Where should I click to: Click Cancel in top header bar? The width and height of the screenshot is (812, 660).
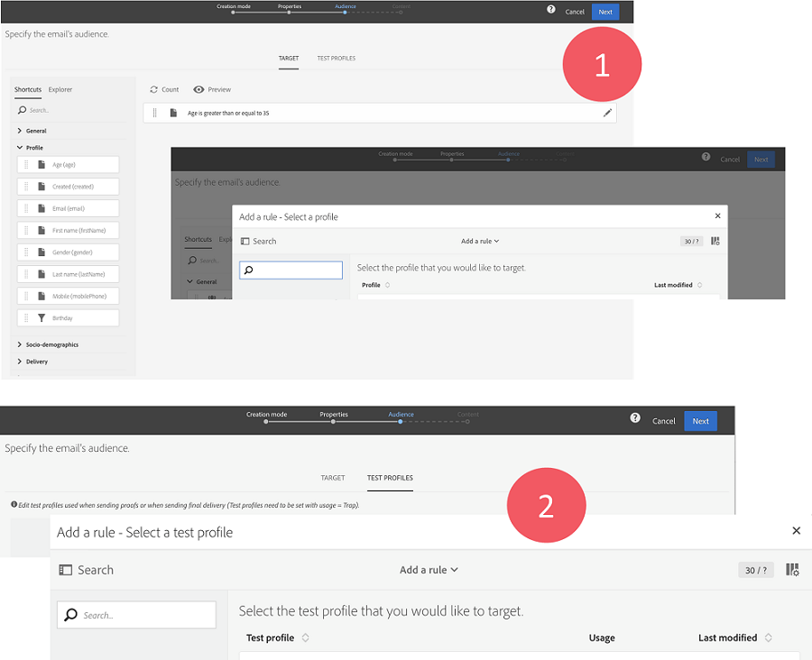[x=575, y=12]
